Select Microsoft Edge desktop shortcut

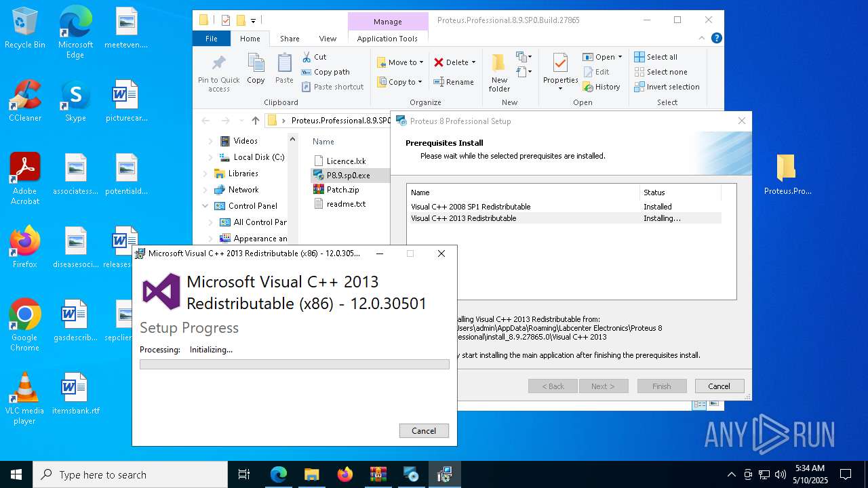click(75, 33)
